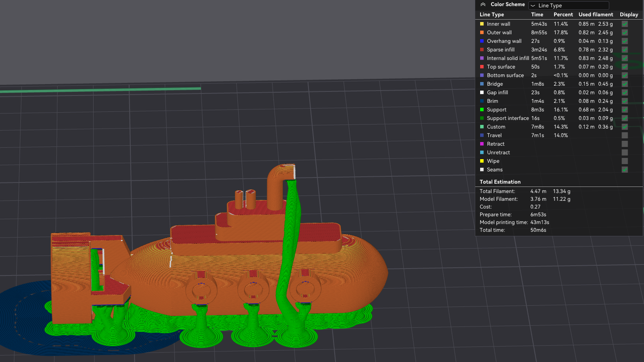644x362 pixels.
Task: Click the dark blue Brim swatch
Action: pyautogui.click(x=482, y=101)
